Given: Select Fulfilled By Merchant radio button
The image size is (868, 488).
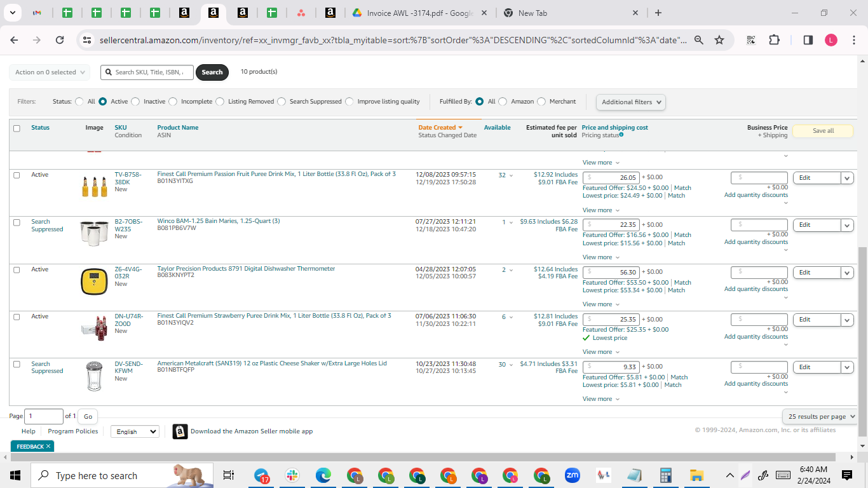Looking at the screenshot, I should tap(541, 102).
